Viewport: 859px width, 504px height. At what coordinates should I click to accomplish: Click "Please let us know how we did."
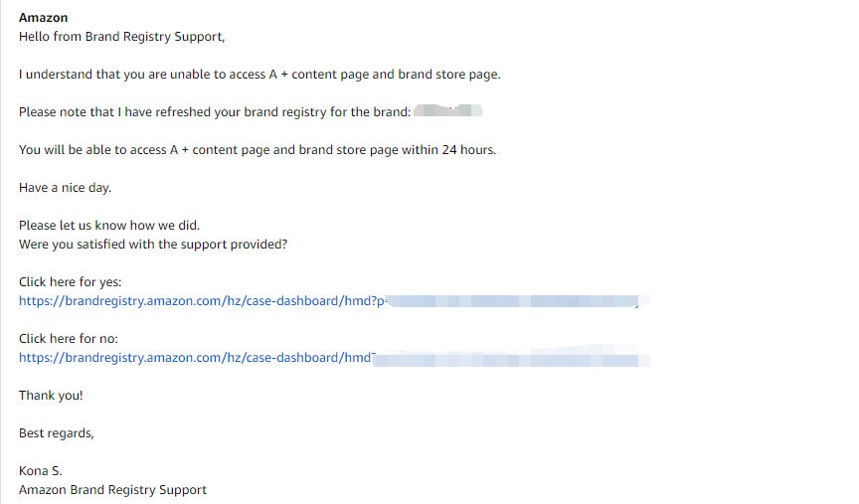pyautogui.click(x=109, y=226)
